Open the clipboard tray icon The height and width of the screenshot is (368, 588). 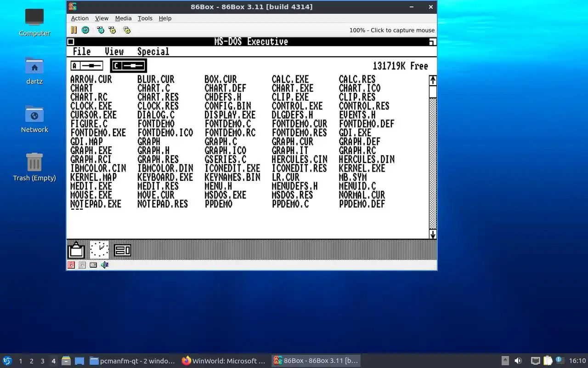pos(548,361)
